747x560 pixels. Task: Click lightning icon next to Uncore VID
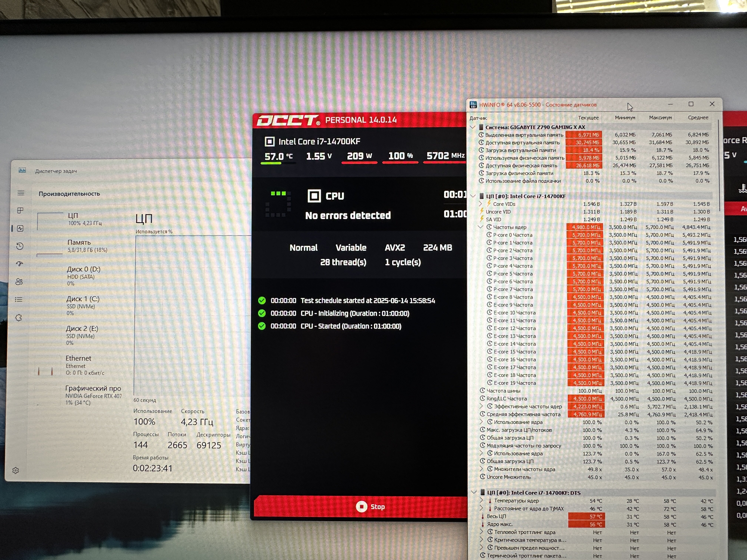tap(482, 212)
